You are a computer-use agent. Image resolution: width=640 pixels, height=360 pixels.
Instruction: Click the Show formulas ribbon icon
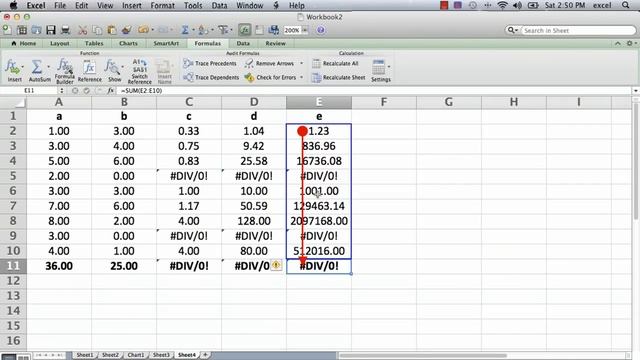click(x=111, y=67)
